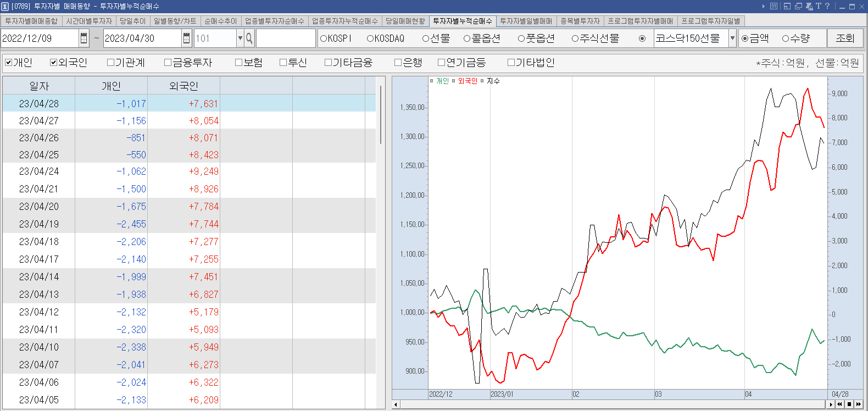Click the title bar right-arrow expand icon
Screen dimensions: 868x411
point(763,6)
